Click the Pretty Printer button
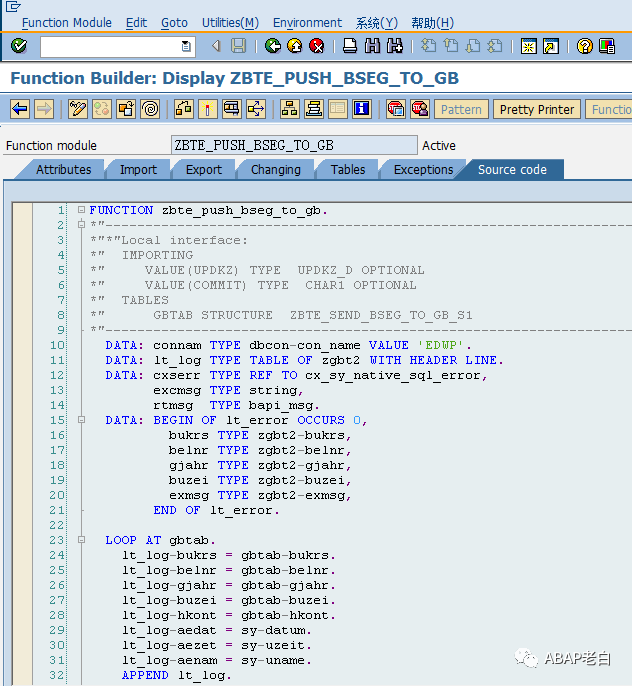 (537, 109)
